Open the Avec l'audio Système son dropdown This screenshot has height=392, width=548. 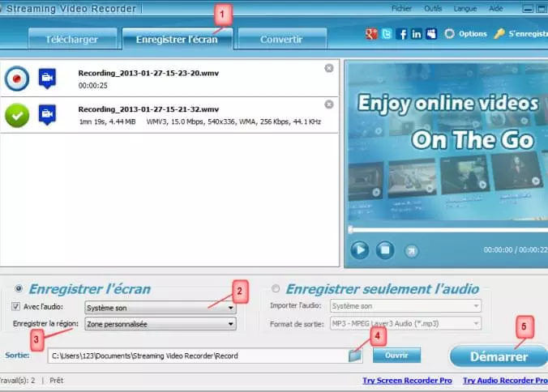(x=161, y=308)
